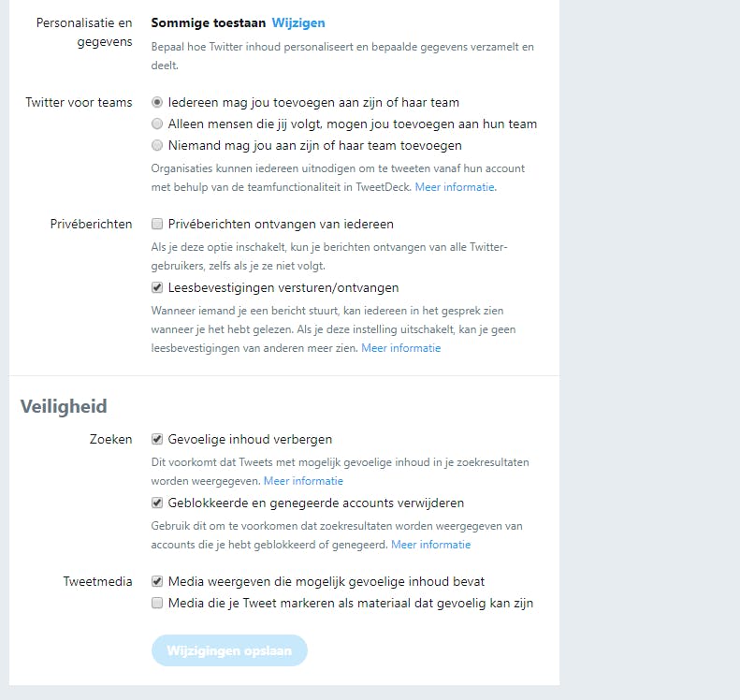Open 'Meer informatie' link about leesbevestigingen
740x700 pixels.
[400, 348]
